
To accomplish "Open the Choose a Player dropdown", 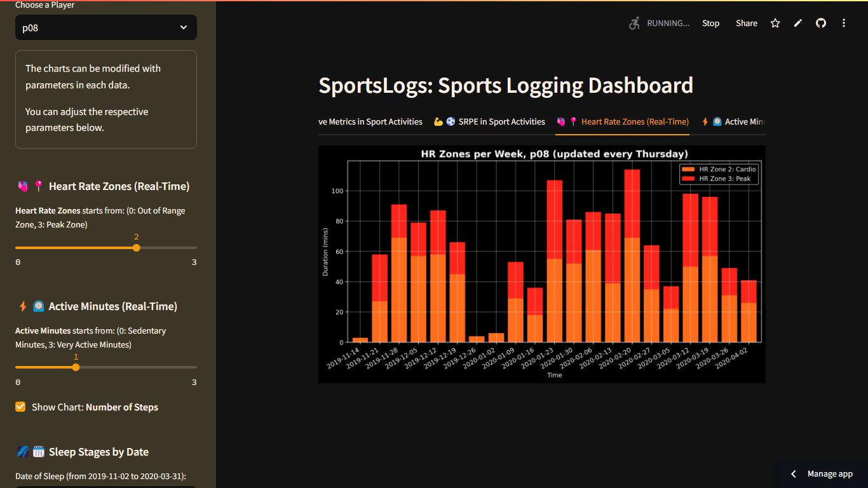I will [106, 27].
